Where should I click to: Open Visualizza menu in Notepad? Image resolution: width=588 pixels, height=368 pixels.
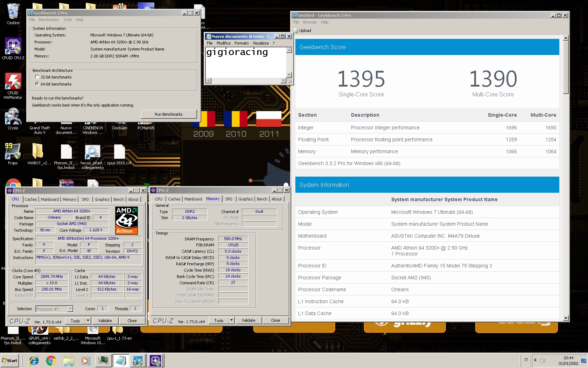point(260,43)
